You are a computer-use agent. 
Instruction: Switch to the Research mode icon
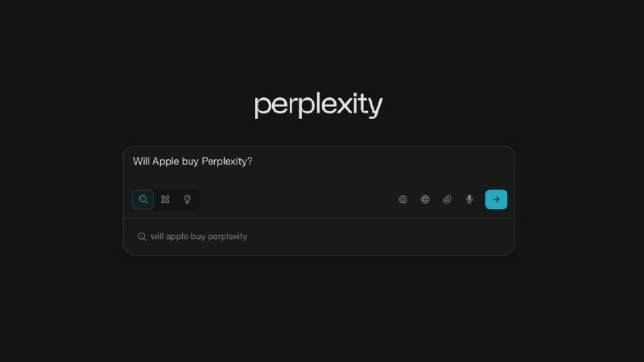165,200
